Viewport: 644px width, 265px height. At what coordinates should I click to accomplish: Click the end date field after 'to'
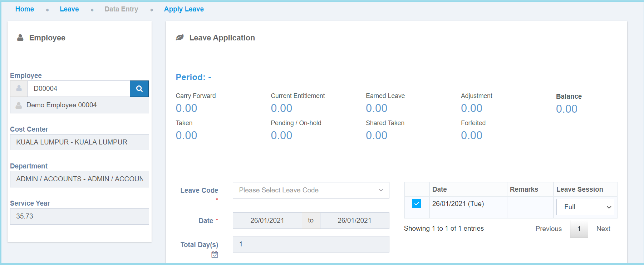[354, 221]
